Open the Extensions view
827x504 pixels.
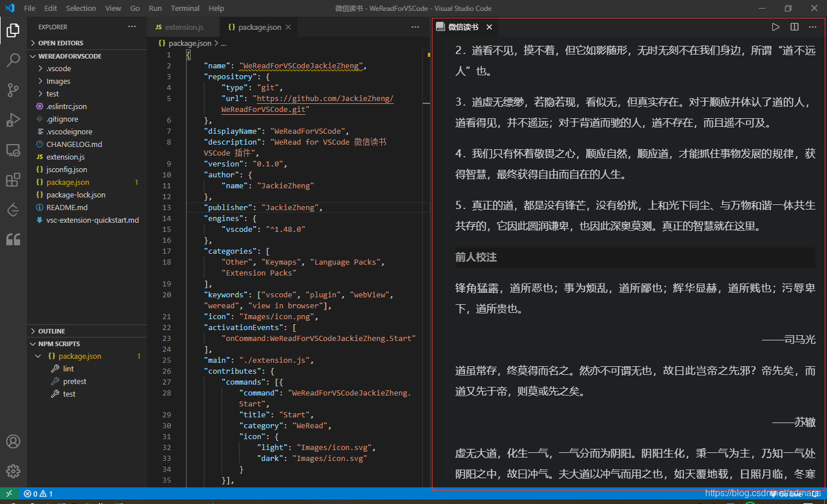[13, 180]
